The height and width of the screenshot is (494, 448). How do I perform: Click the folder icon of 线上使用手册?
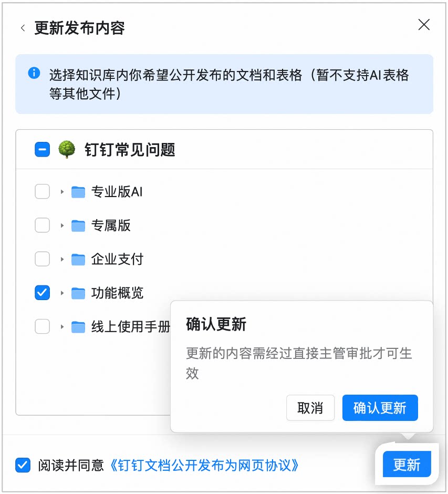78,327
